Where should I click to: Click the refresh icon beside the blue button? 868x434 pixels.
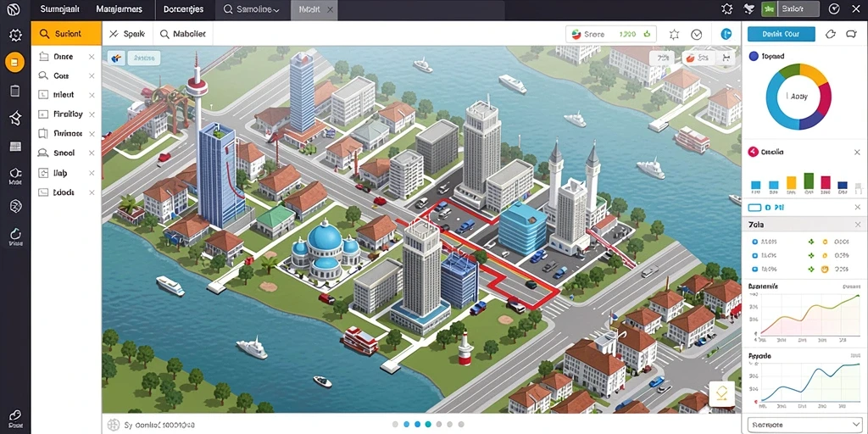tap(831, 34)
